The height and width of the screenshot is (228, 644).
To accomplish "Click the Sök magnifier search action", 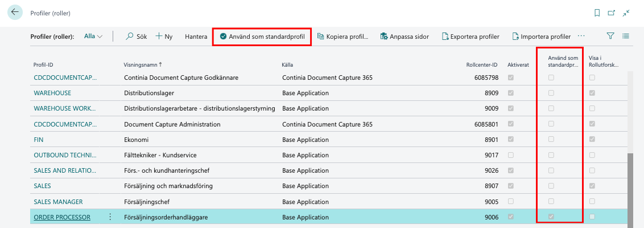I will point(136,36).
